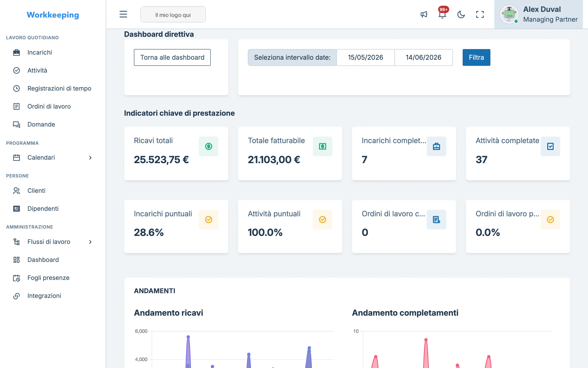This screenshot has width=588, height=368.
Task: Click the Dashboard grid sidebar icon
Action: pos(16,260)
